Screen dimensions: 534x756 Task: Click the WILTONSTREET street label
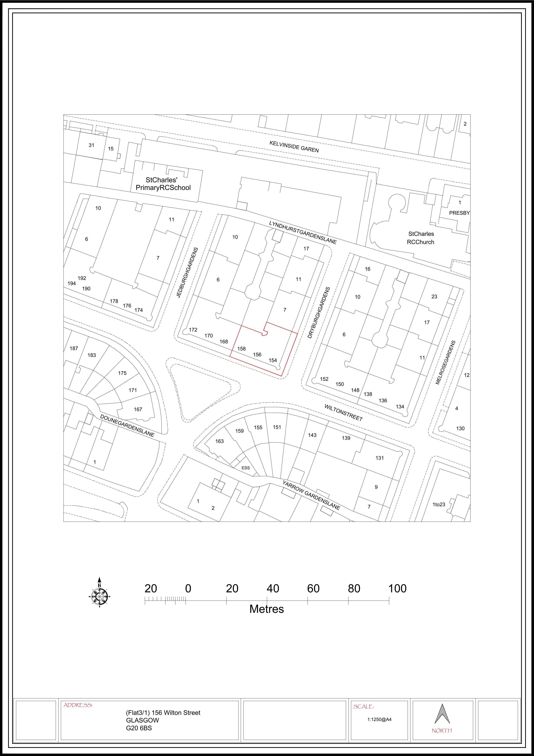pyautogui.click(x=343, y=413)
